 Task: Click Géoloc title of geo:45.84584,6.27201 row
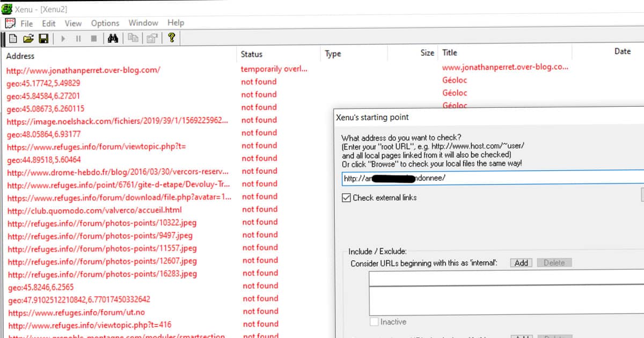pos(455,93)
